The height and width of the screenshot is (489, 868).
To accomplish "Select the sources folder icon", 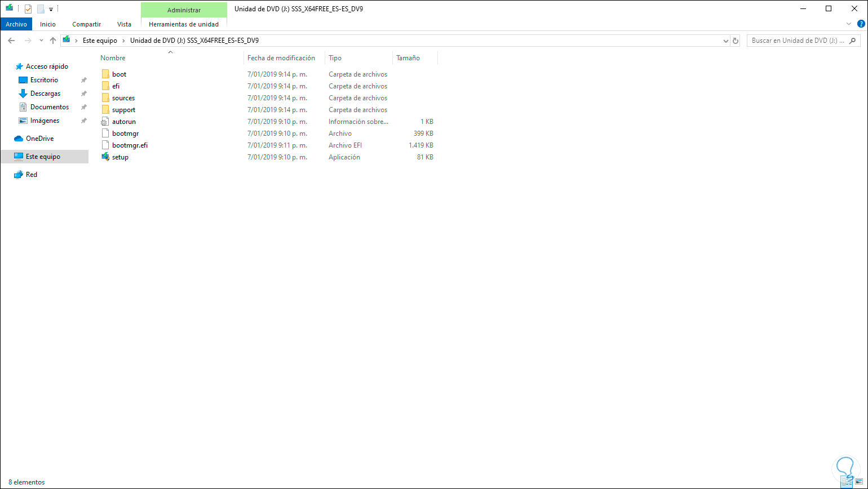I will 105,98.
